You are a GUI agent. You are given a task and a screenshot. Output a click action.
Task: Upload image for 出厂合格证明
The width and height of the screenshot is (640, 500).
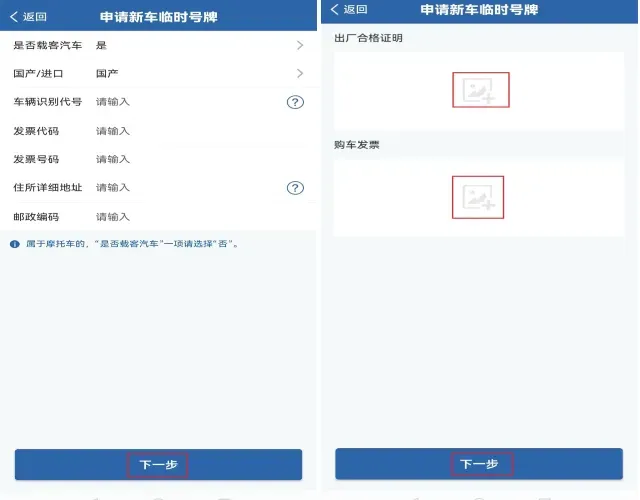(481, 90)
